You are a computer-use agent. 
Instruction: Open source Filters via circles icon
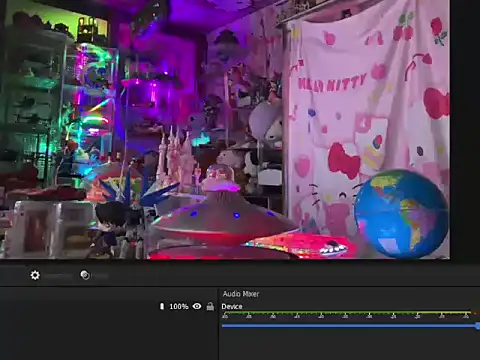coord(85,275)
